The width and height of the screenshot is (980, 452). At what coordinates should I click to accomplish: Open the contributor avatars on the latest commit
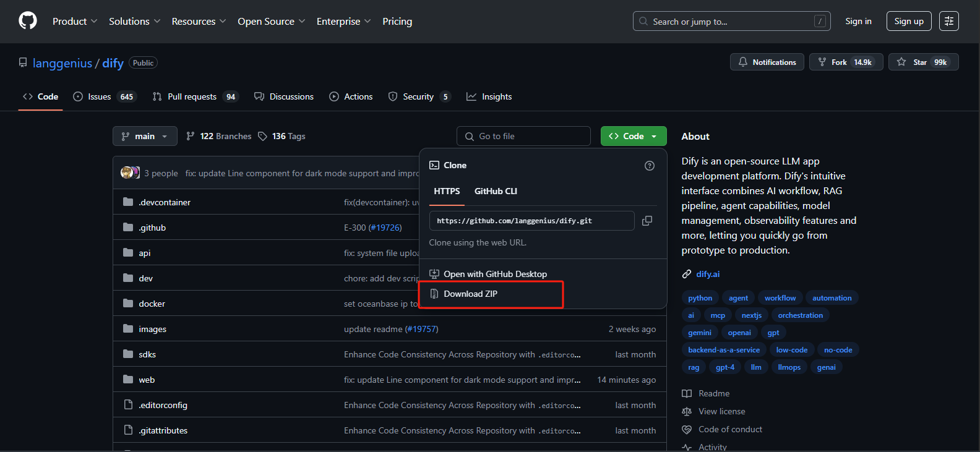[130, 173]
